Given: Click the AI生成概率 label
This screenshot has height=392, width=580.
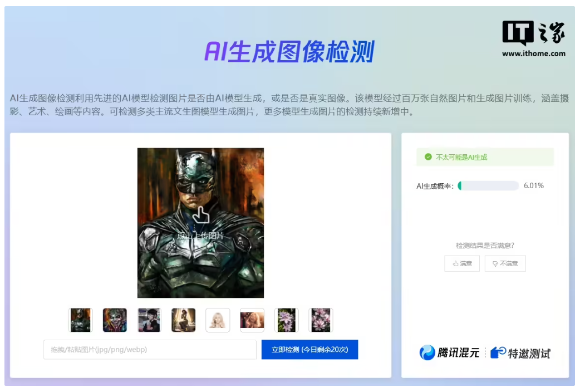Looking at the screenshot, I should tap(435, 186).
